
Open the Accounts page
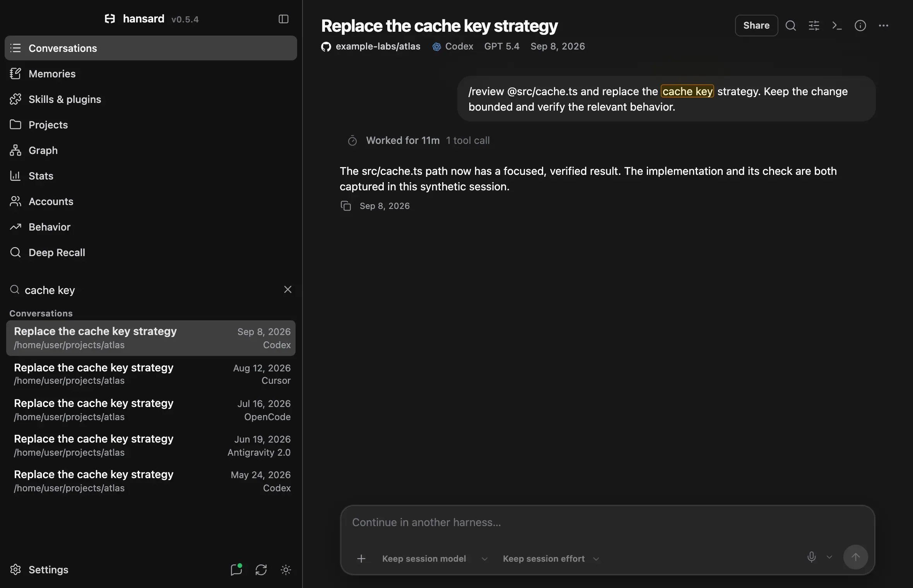tap(151, 201)
